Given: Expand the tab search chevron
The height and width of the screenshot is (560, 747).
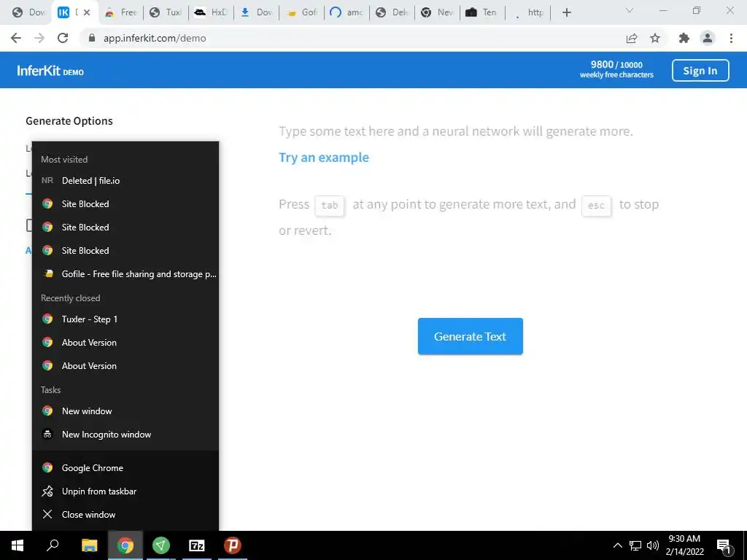Looking at the screenshot, I should pos(630,11).
